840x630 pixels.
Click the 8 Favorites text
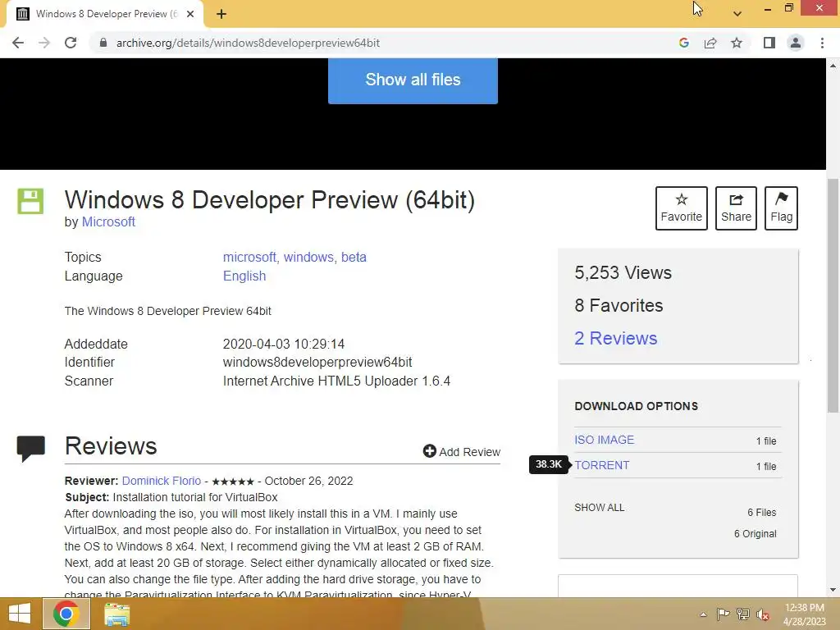click(619, 305)
